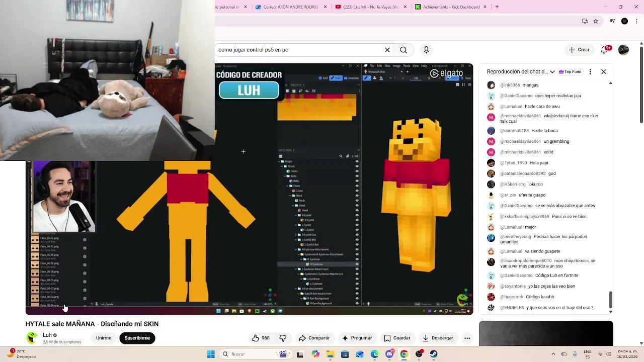Open Copilot from the taskbar
644x362 pixels.
[315, 354]
